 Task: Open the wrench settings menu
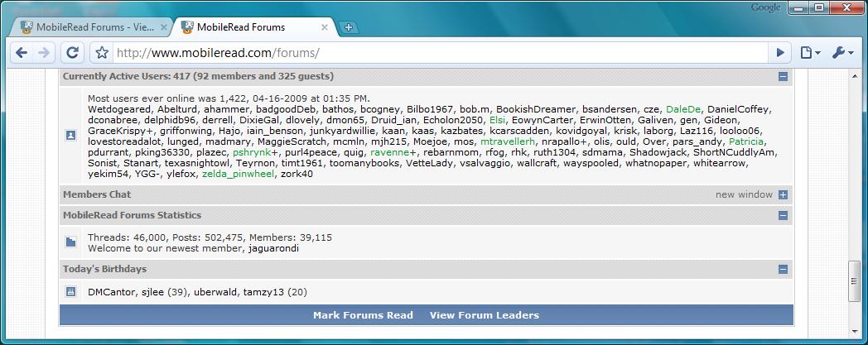[842, 52]
